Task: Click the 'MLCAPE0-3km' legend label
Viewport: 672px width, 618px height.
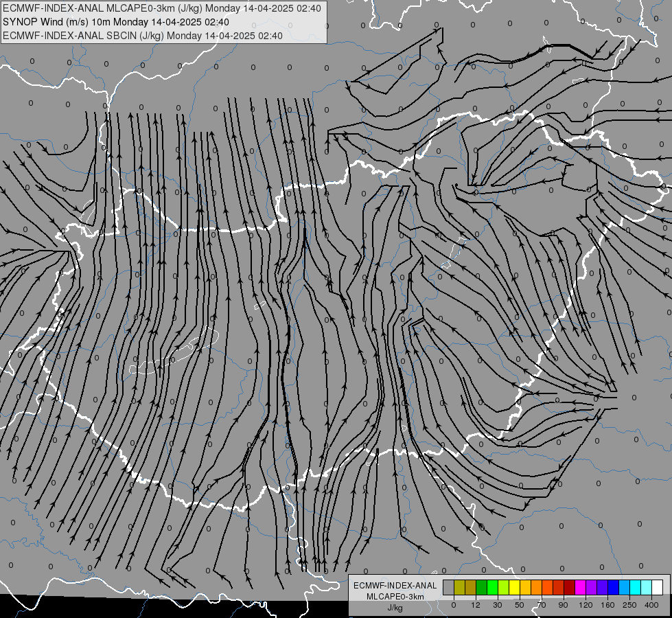Action: [x=395, y=597]
